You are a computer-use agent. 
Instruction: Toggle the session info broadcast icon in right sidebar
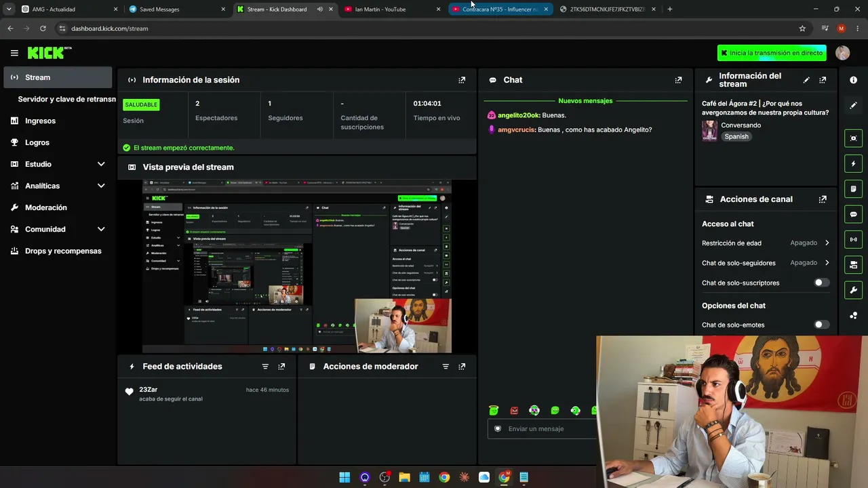[853, 239]
